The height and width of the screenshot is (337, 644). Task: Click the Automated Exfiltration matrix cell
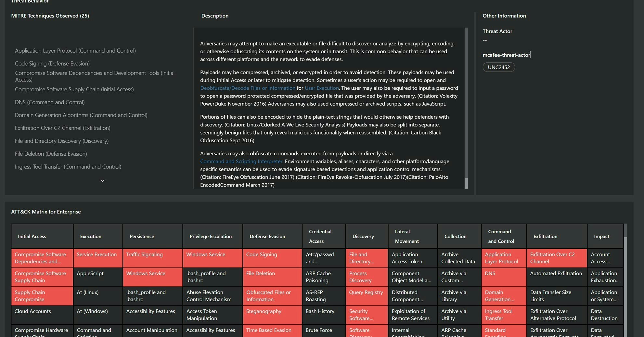coord(557,277)
